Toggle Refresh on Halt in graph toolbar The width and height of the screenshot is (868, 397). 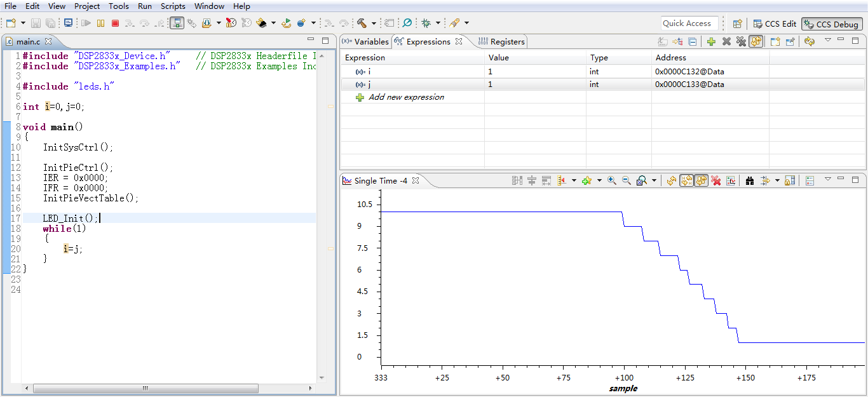[686, 180]
